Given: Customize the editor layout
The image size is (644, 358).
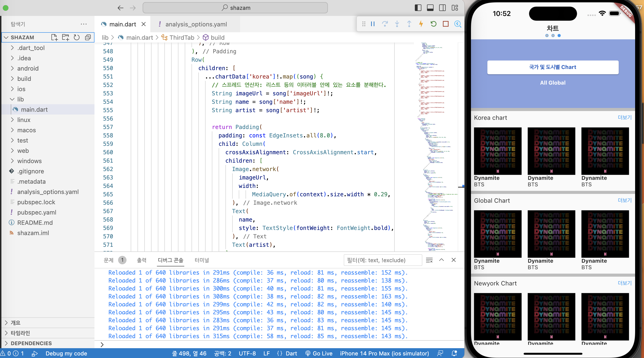Looking at the screenshot, I should (x=455, y=8).
